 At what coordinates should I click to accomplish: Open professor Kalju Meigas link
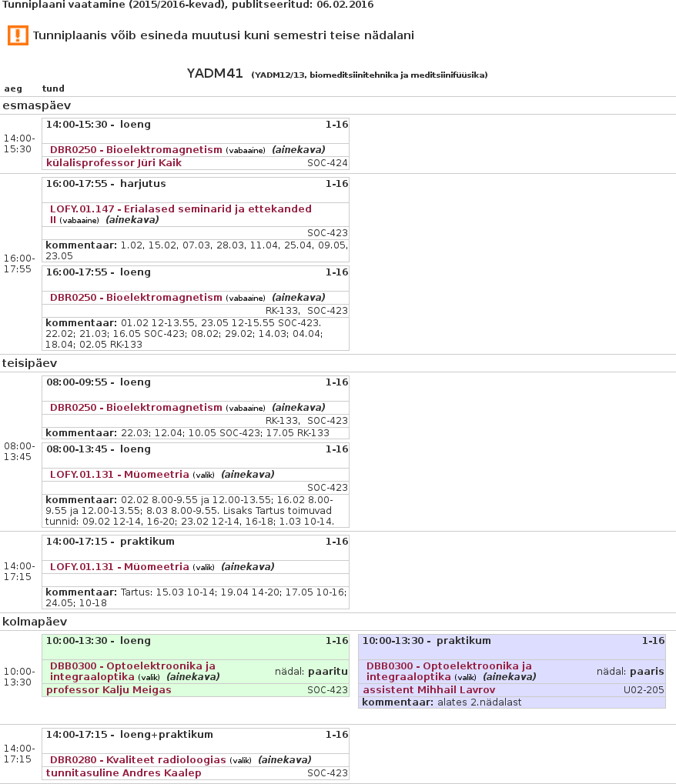point(109,690)
